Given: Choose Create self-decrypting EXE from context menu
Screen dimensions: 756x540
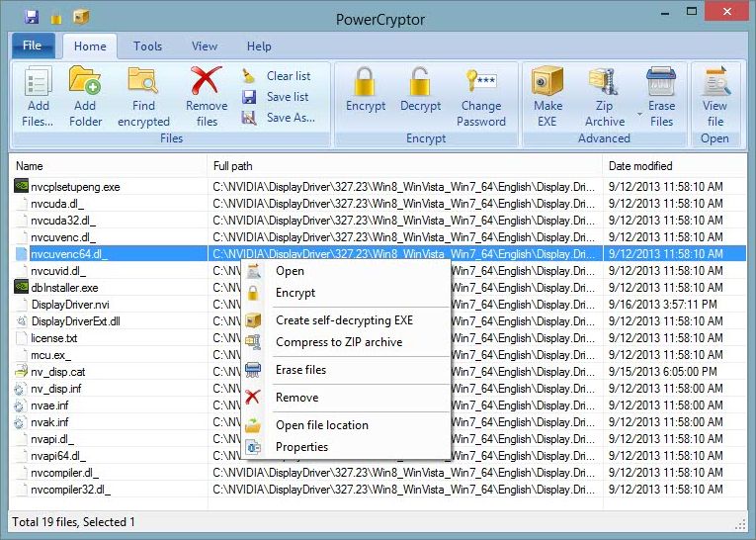Looking at the screenshot, I should click(344, 320).
